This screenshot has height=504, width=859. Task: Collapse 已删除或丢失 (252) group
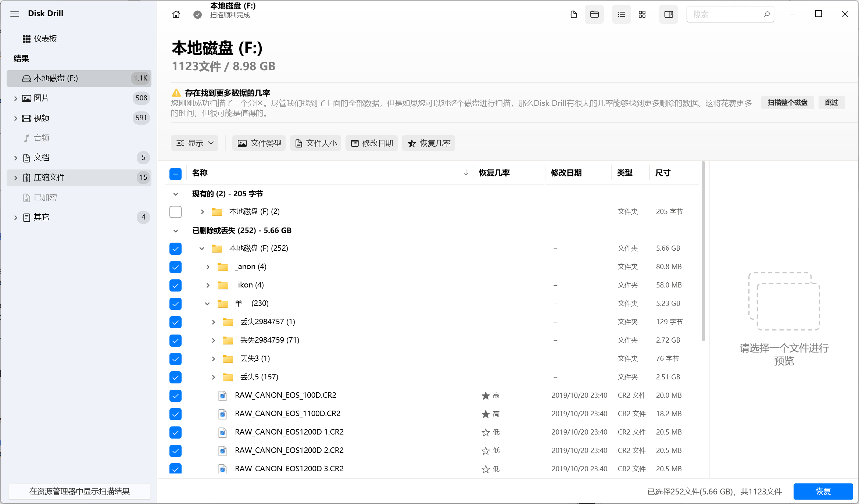coord(176,231)
